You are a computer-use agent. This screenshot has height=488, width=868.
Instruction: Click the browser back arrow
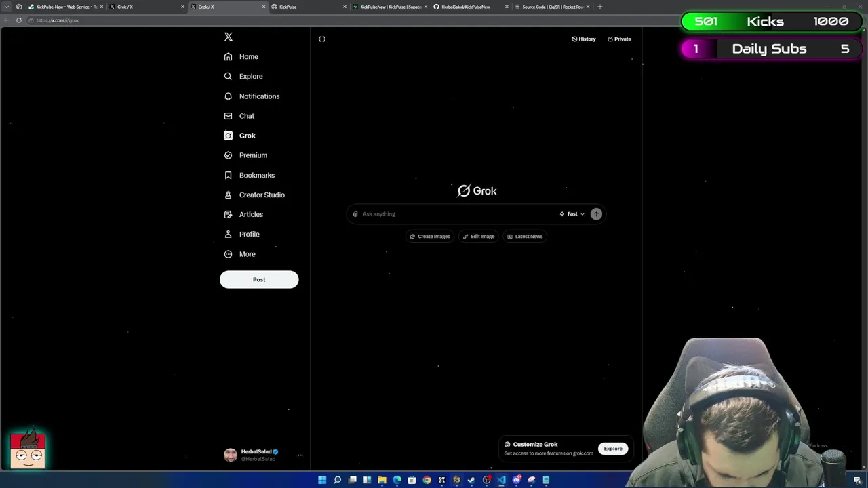click(x=7, y=20)
